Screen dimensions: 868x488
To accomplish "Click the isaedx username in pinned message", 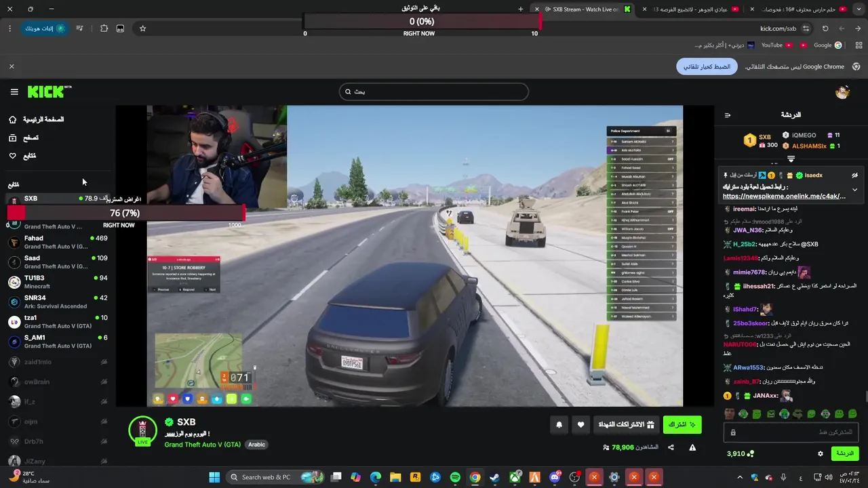I will pyautogui.click(x=813, y=175).
